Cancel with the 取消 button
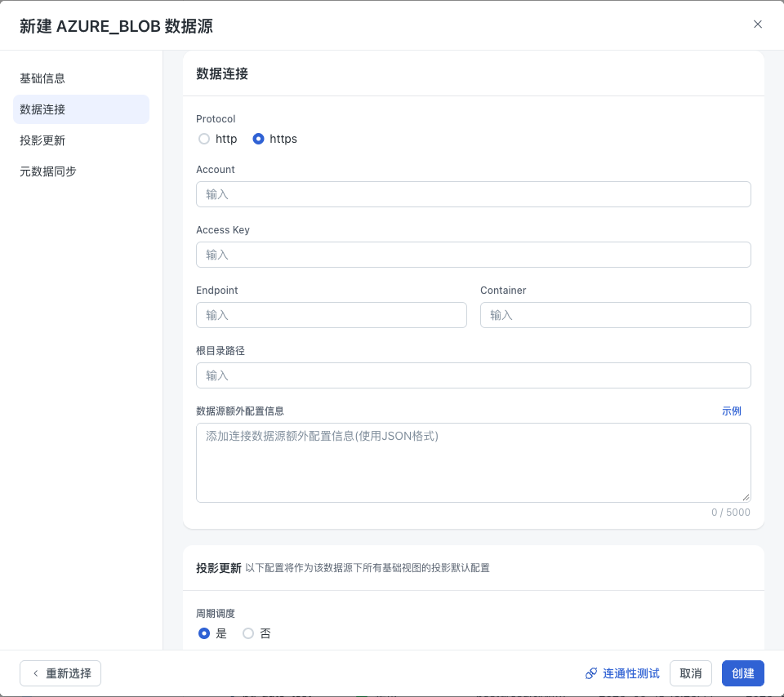This screenshot has width=784, height=697. [x=691, y=673]
